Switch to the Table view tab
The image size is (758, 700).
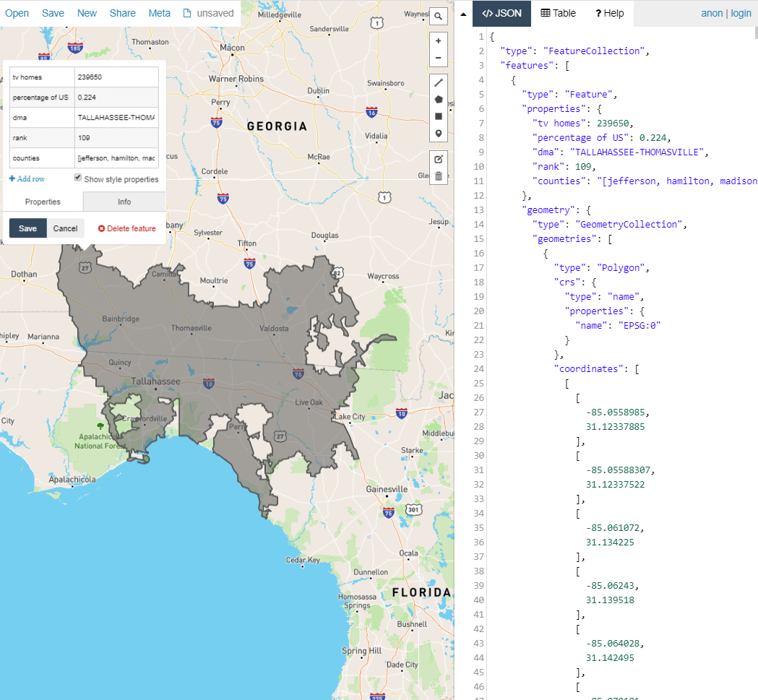558,12
